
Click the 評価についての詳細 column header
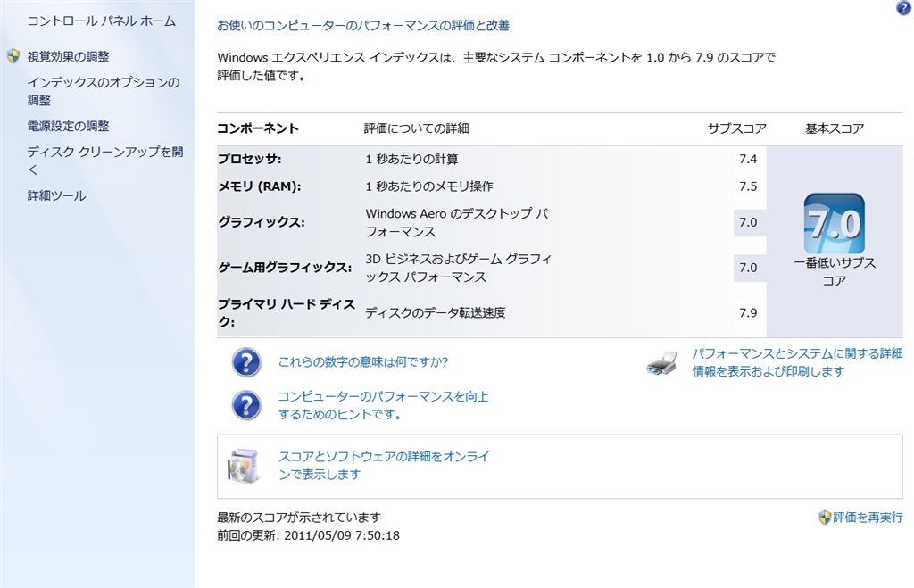point(416,128)
